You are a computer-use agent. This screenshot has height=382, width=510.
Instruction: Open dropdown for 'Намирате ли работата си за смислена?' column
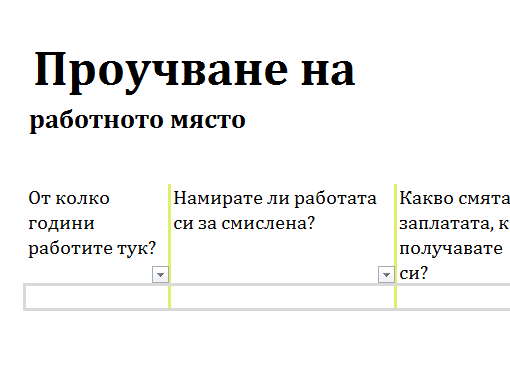(x=386, y=275)
